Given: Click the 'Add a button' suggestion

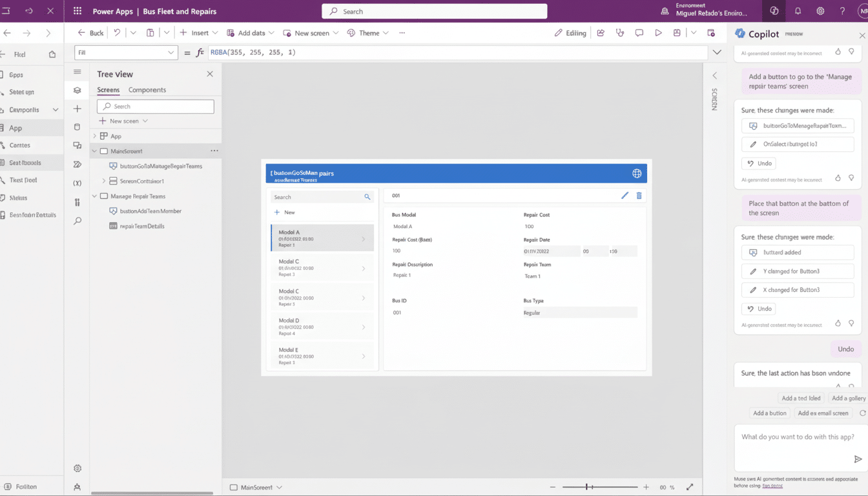Looking at the screenshot, I should (769, 413).
